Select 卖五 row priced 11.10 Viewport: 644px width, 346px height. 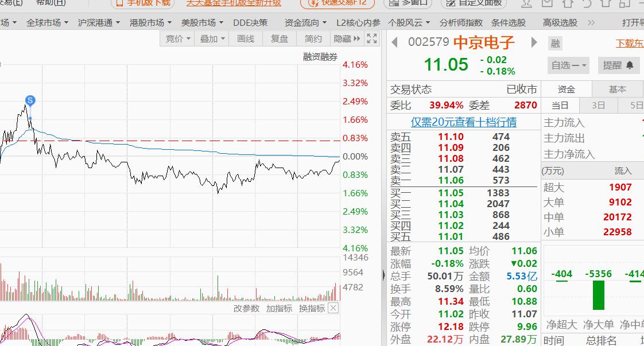click(463, 137)
